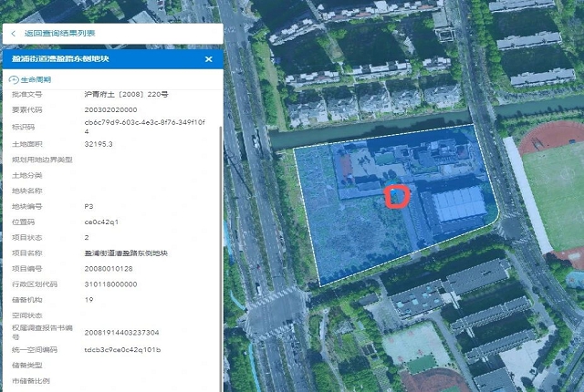584x392 pixels.
Task: Select the 项目名称 field label
Action: pyautogui.click(x=26, y=253)
